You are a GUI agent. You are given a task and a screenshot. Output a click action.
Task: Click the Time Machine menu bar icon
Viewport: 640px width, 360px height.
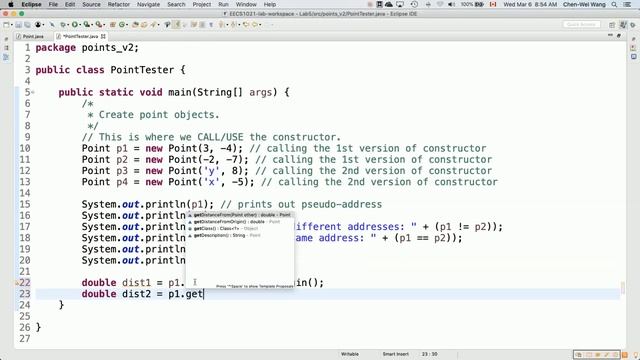[414, 4]
